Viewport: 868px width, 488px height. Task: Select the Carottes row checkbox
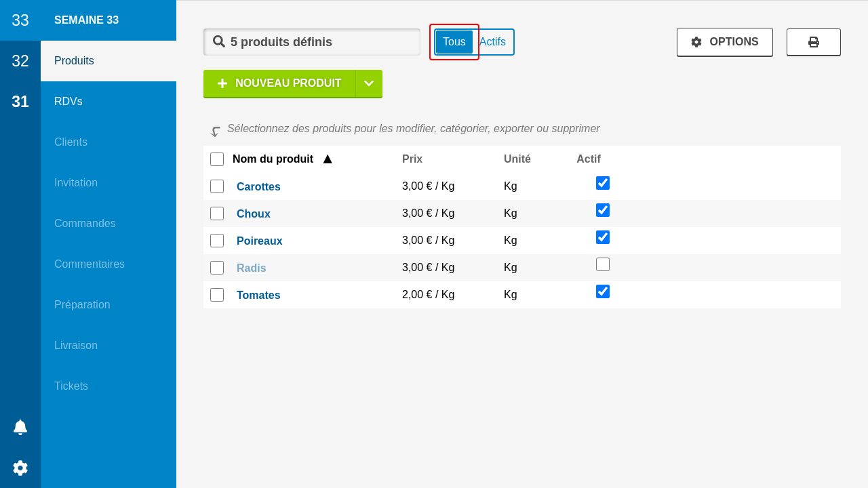pos(217,186)
